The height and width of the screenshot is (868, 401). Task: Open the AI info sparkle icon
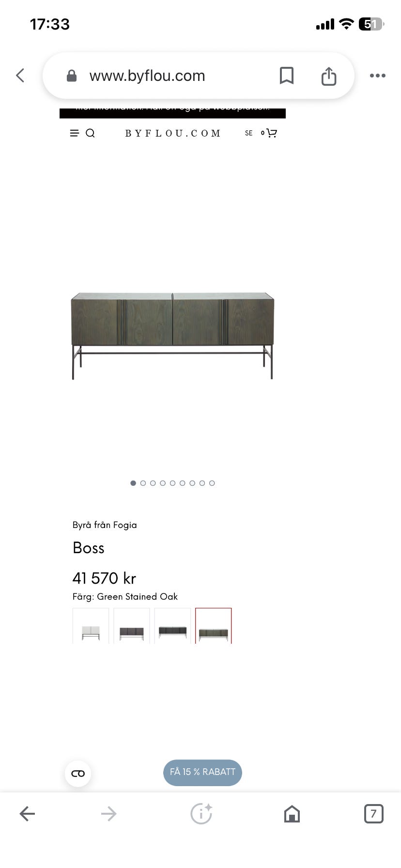[201, 814]
